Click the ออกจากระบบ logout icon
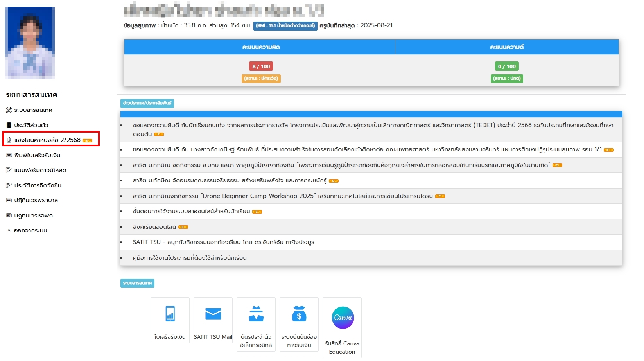Image resolution: width=644 pixels, height=361 pixels. pos(9,230)
